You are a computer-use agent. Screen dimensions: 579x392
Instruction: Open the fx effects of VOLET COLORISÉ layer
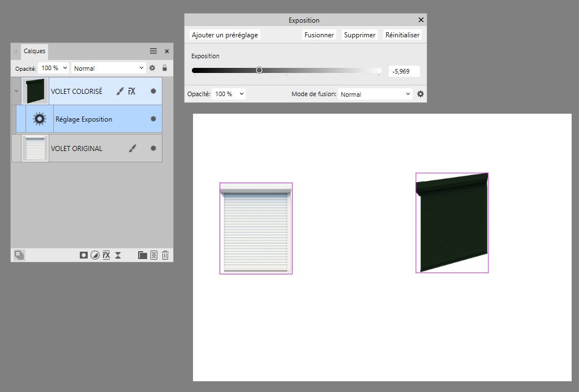click(132, 91)
